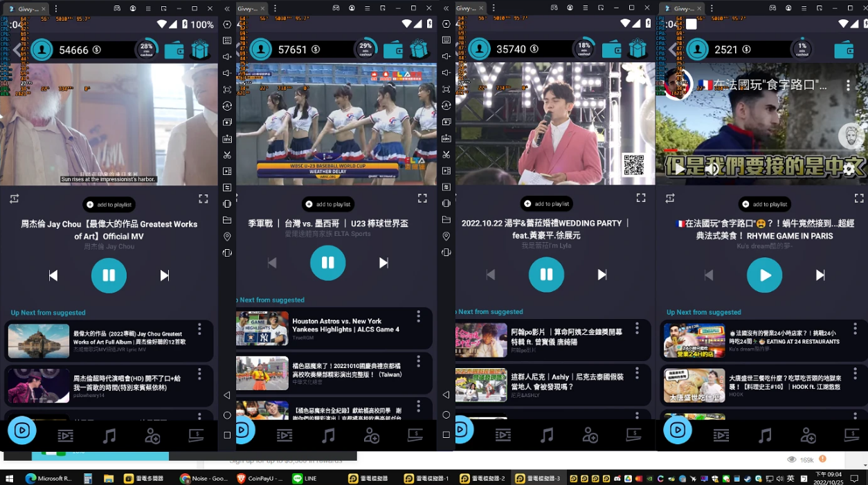Tap the player circle tab in Paris window
The width and height of the screenshot is (868, 485).
[677, 430]
